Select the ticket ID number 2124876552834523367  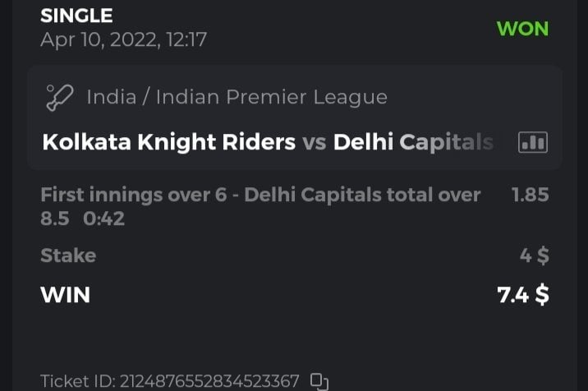pyautogui.click(x=209, y=381)
